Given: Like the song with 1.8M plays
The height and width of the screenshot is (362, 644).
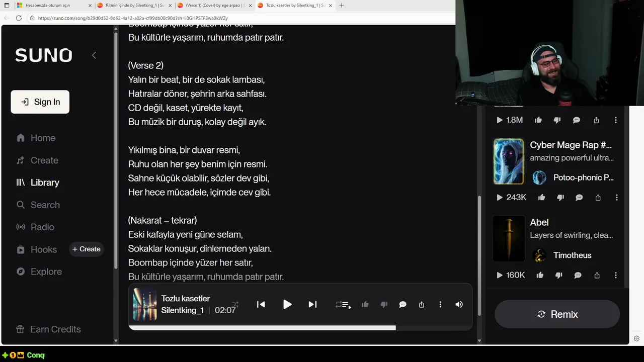Looking at the screenshot, I should 538,120.
